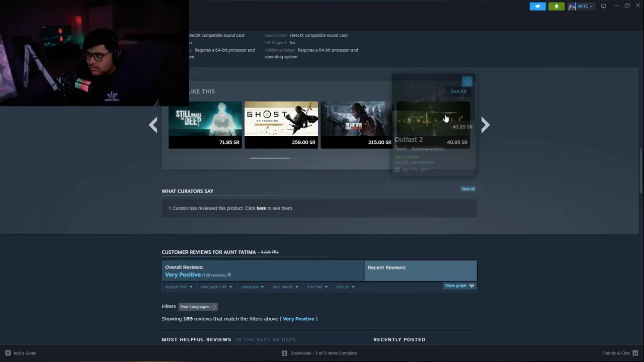Click the Add a Game plus icon
Image resolution: width=644 pixels, height=362 pixels.
coord(8,353)
